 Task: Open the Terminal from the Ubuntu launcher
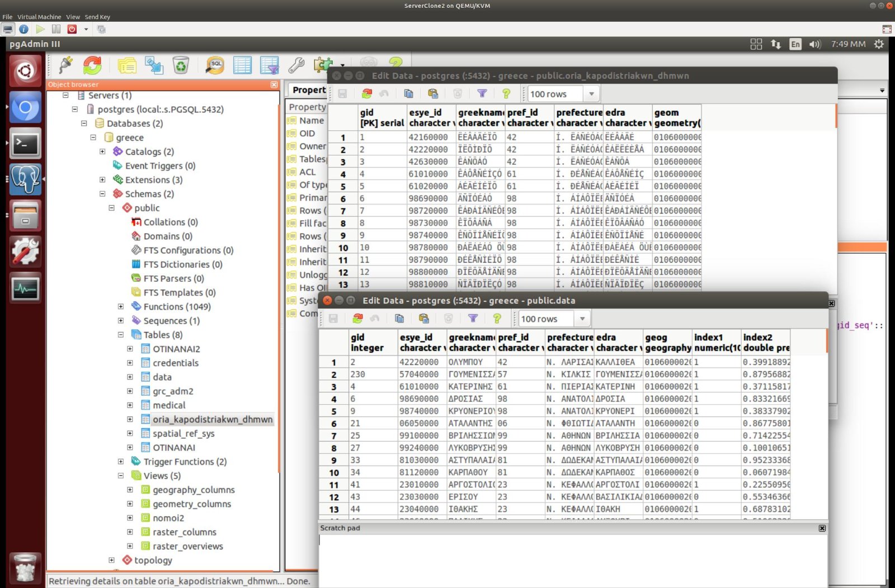(x=25, y=143)
